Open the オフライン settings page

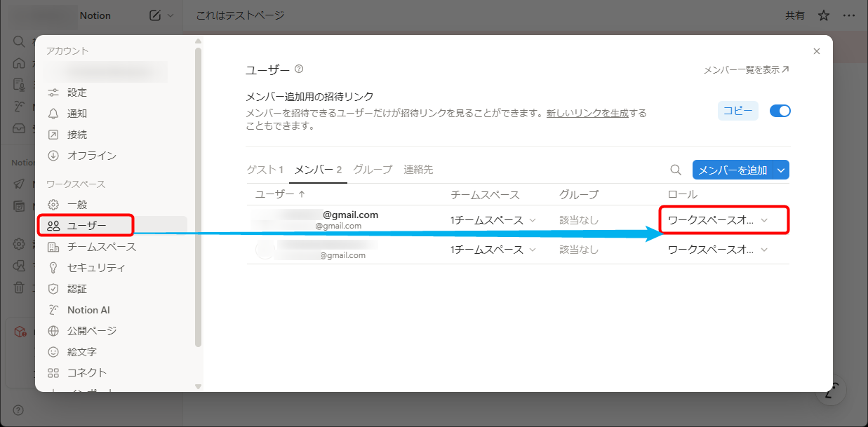(x=91, y=156)
